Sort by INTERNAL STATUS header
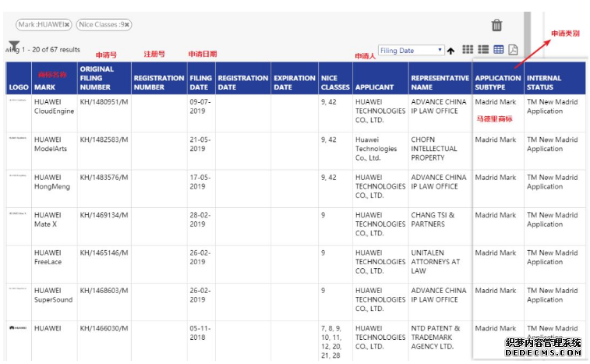Viewport: 590px width, 364px height. pyautogui.click(x=544, y=83)
